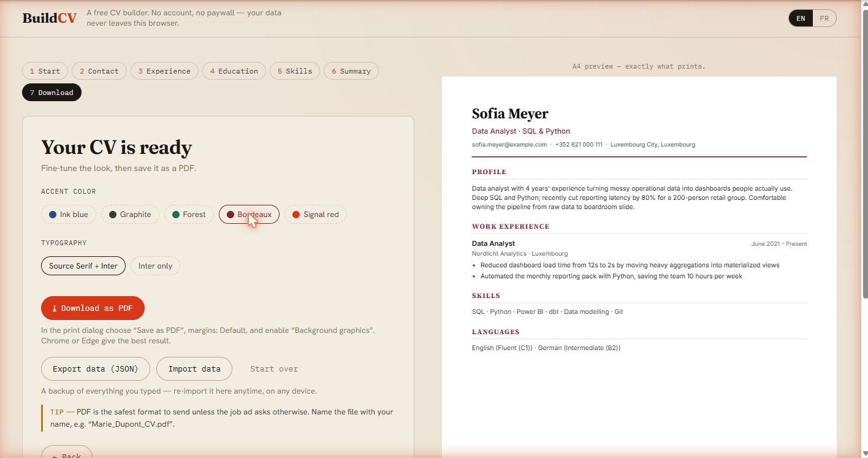This screenshot has width=868, height=458.
Task: Open step 5 Skills
Action: pos(295,71)
